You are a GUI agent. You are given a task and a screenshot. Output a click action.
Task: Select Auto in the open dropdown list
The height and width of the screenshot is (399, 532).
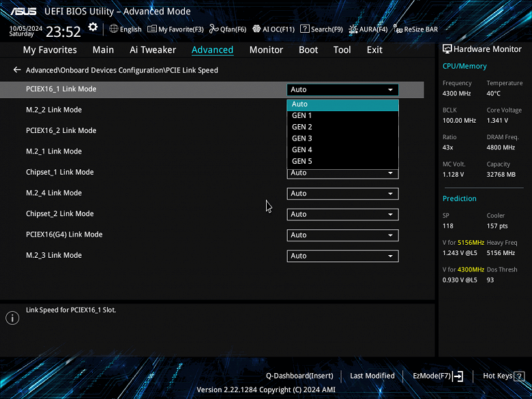click(342, 104)
